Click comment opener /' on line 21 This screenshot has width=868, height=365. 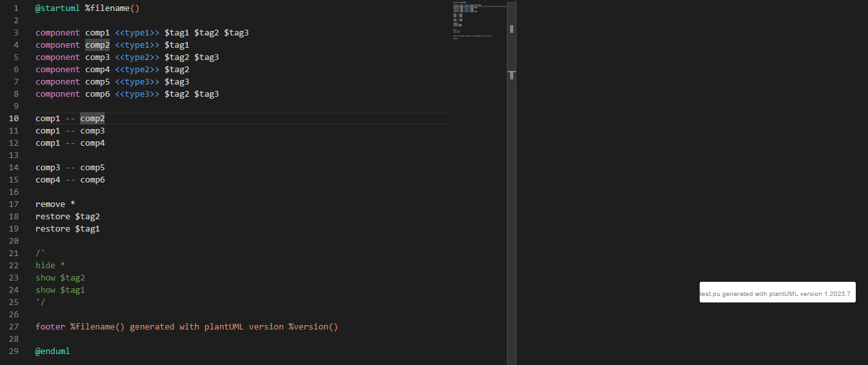tap(41, 253)
